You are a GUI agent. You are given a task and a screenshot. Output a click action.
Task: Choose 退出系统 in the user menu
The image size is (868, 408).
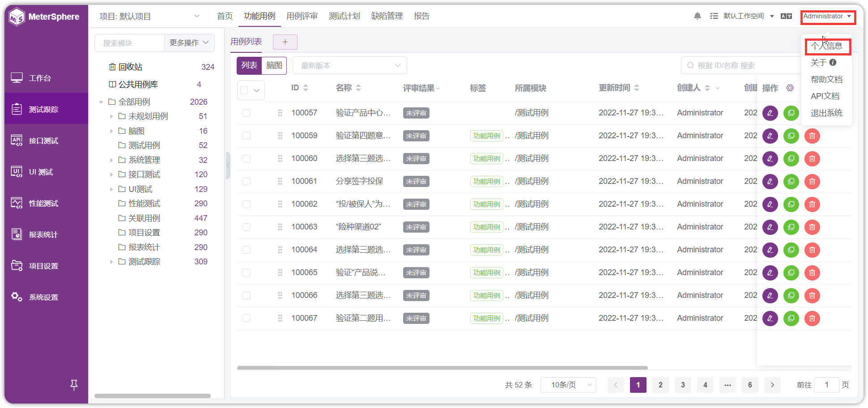pyautogui.click(x=827, y=113)
